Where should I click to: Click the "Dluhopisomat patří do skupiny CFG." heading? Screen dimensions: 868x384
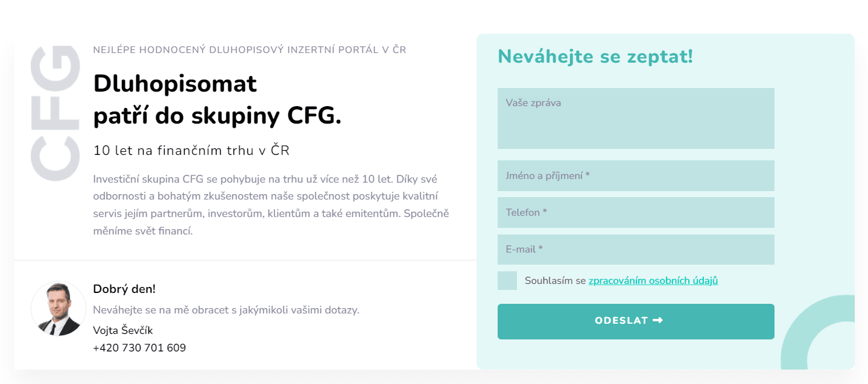click(x=217, y=100)
